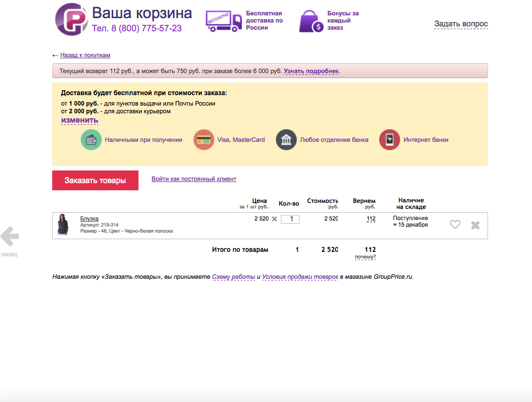Open the Условия продажи товаров link

[300, 277]
